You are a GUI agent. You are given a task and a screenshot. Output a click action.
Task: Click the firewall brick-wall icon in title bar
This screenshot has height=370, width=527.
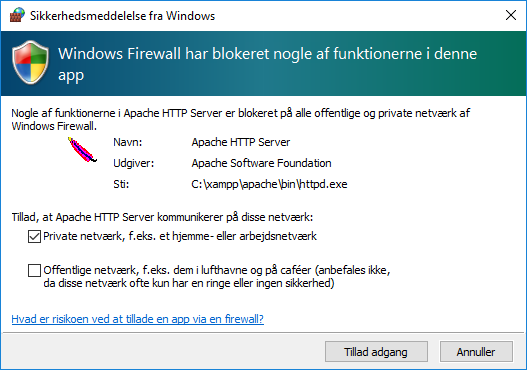click(17, 15)
